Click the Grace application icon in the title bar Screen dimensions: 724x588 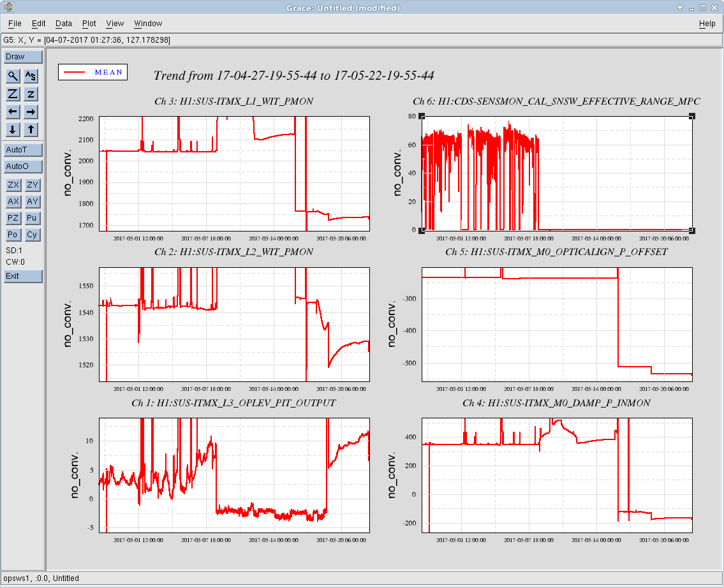(8, 8)
